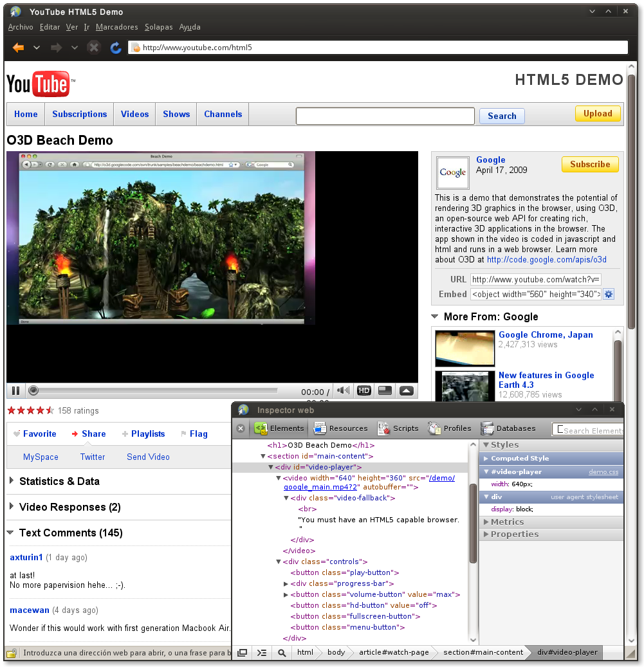Open the Archivo menu
The image size is (644, 667).
pyautogui.click(x=21, y=27)
